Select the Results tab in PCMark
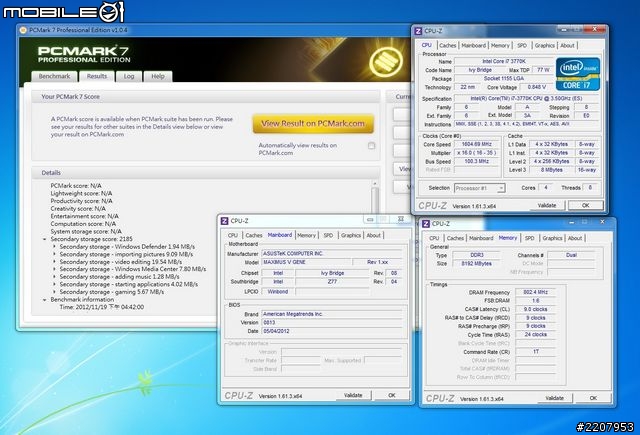This screenshot has height=435, width=640. point(97,76)
